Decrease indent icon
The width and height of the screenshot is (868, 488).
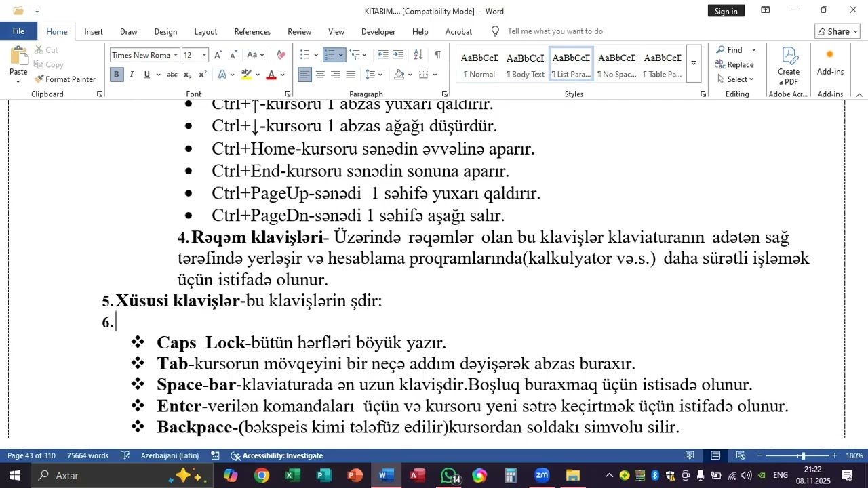pos(383,55)
